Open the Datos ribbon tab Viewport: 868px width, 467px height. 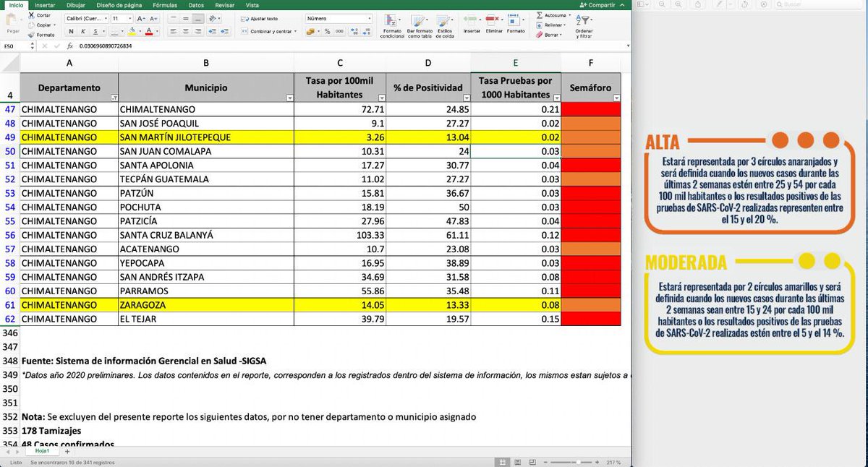(x=196, y=4)
